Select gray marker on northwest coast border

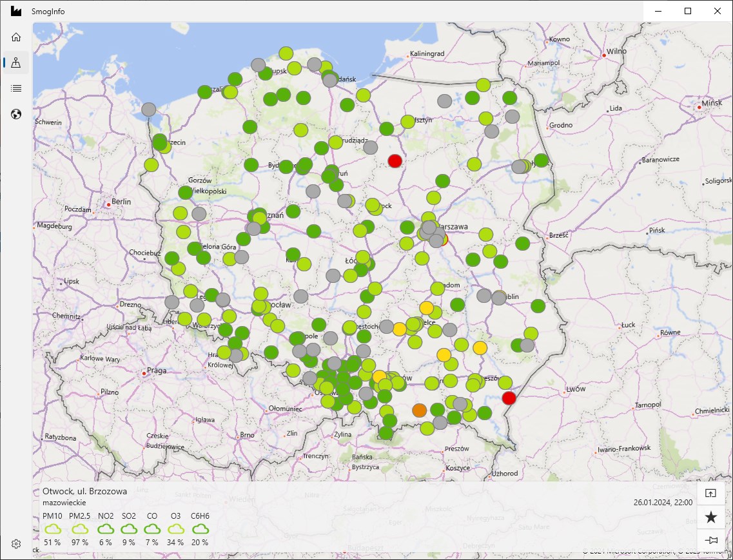point(149,110)
